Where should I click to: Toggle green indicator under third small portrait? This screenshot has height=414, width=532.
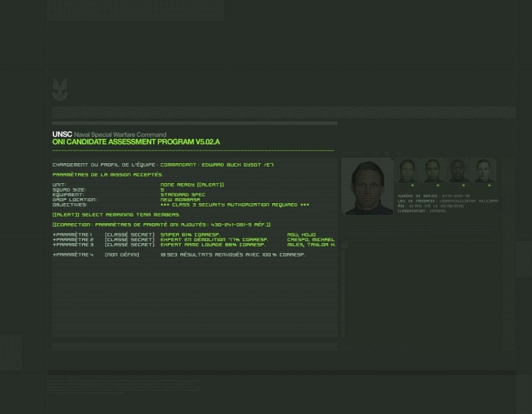[463, 185]
